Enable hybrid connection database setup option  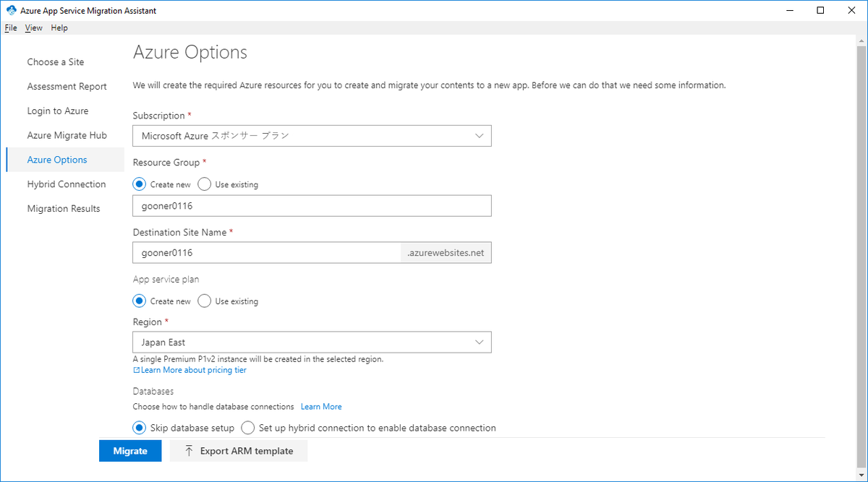pyautogui.click(x=248, y=428)
